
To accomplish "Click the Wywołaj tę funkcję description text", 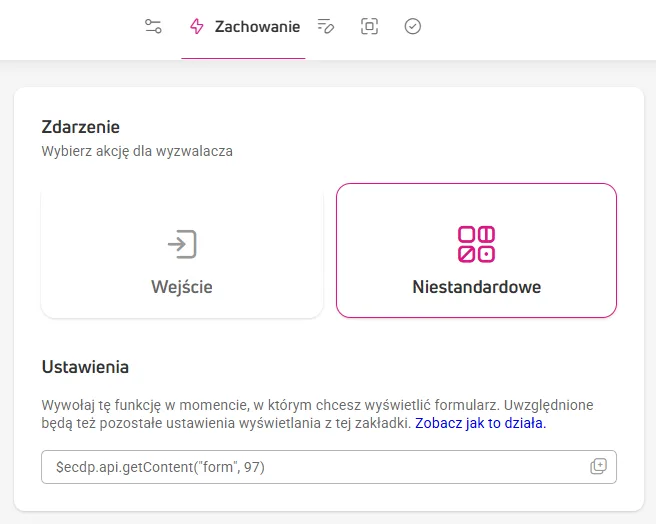I will [x=317, y=414].
